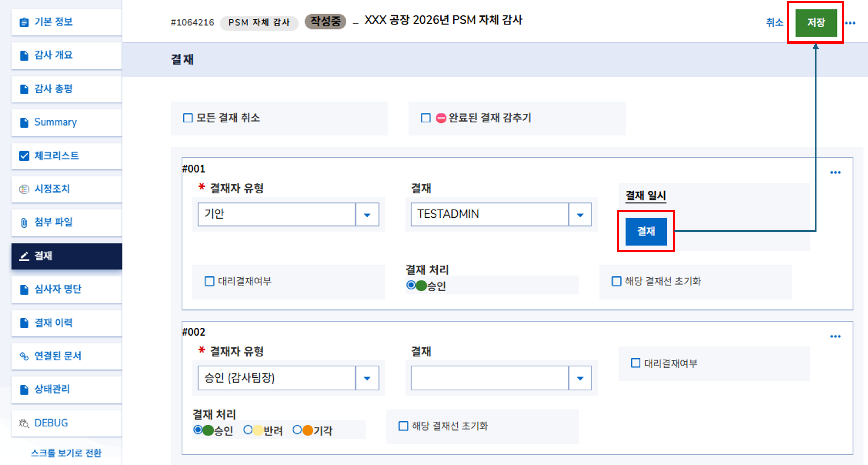The image size is (868, 465).
Task: Select the 반려 radio option in #002
Action: [248, 430]
